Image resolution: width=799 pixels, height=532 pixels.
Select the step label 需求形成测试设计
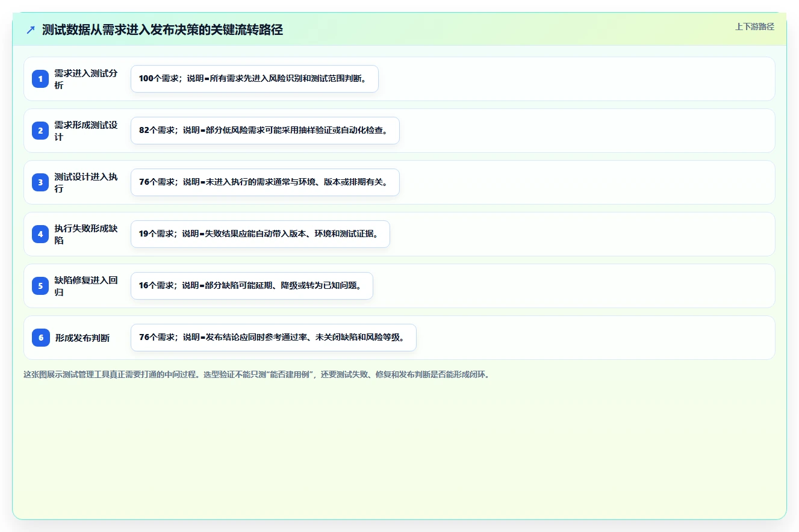click(86, 131)
